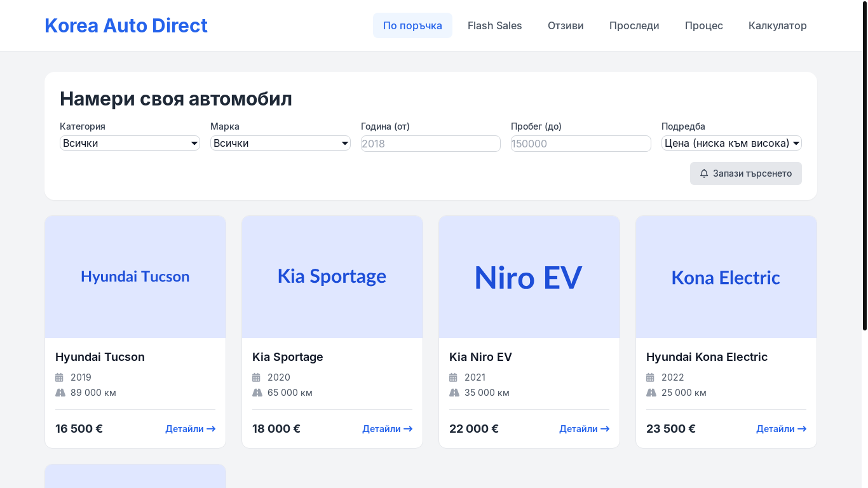Click the Kona Electric image thumbnail
The image size is (868, 488).
point(726,277)
